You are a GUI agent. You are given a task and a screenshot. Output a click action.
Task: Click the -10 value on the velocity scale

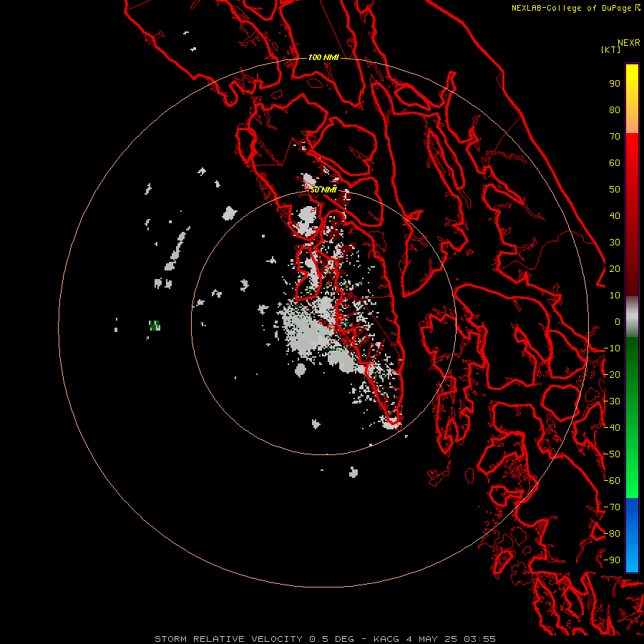point(612,348)
